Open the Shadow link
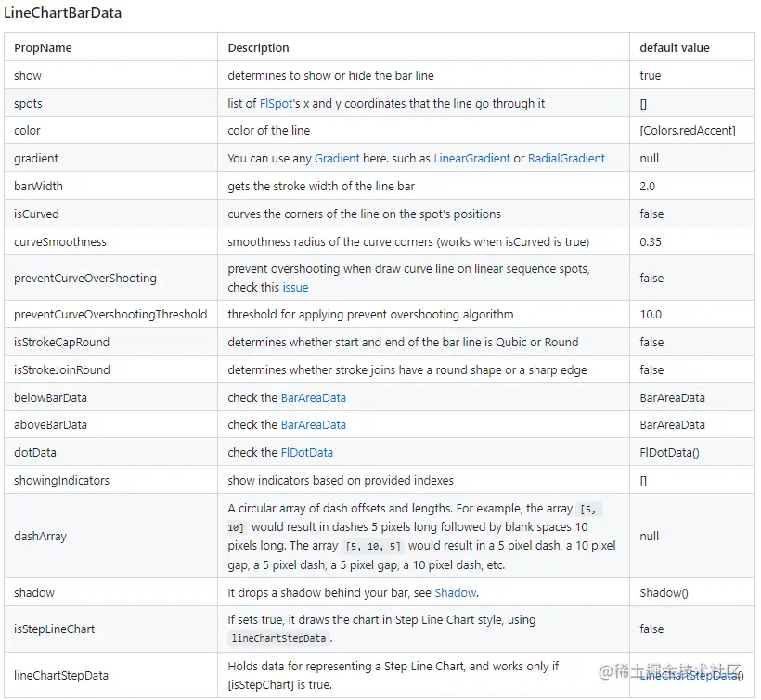The image size is (761, 700). [x=455, y=592]
